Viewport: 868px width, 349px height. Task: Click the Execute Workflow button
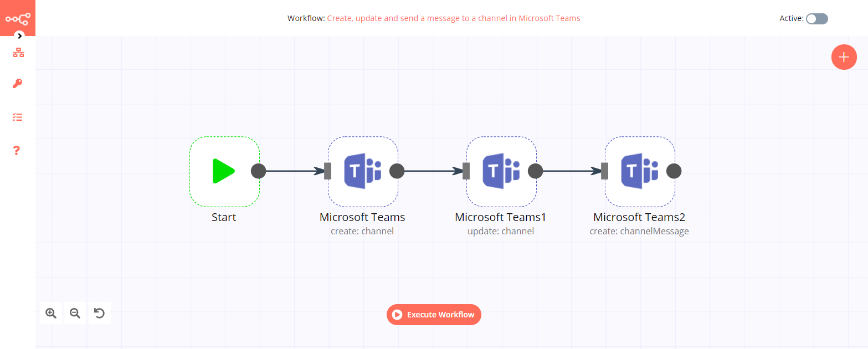434,315
